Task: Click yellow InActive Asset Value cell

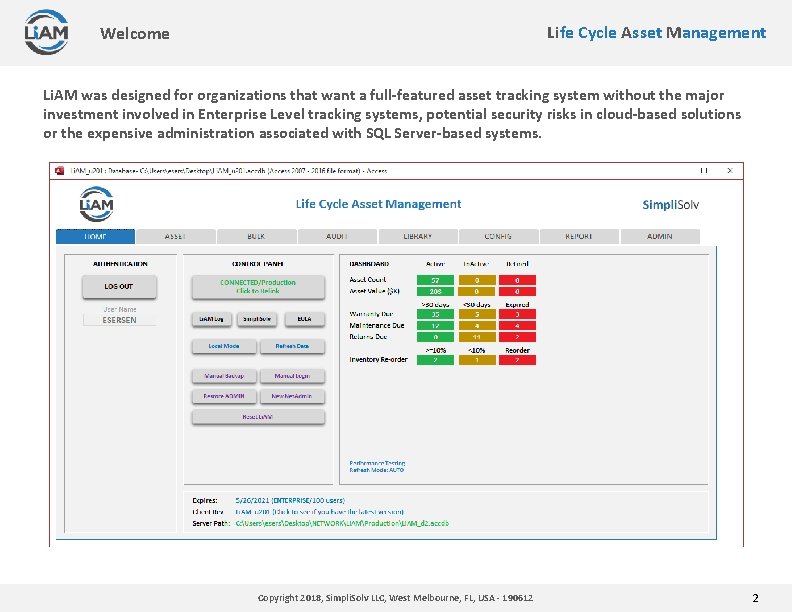Action: (477, 291)
